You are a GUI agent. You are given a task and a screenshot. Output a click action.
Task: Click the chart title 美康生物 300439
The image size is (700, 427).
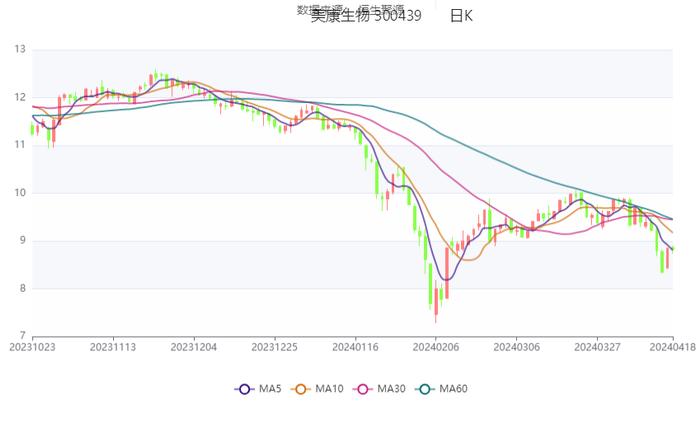click(x=366, y=16)
